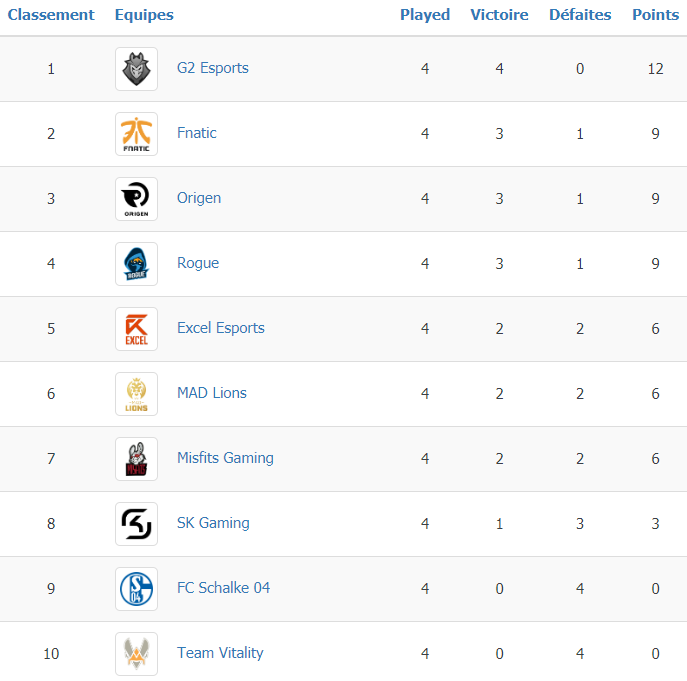The height and width of the screenshot is (681, 687).
Task: Click the Excel Esports name link
Action: 221,328
